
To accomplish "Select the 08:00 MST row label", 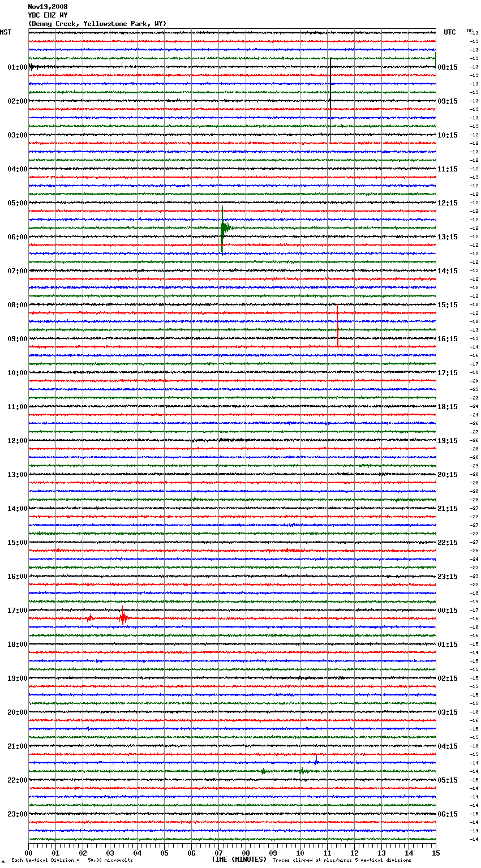I will pyautogui.click(x=18, y=305).
